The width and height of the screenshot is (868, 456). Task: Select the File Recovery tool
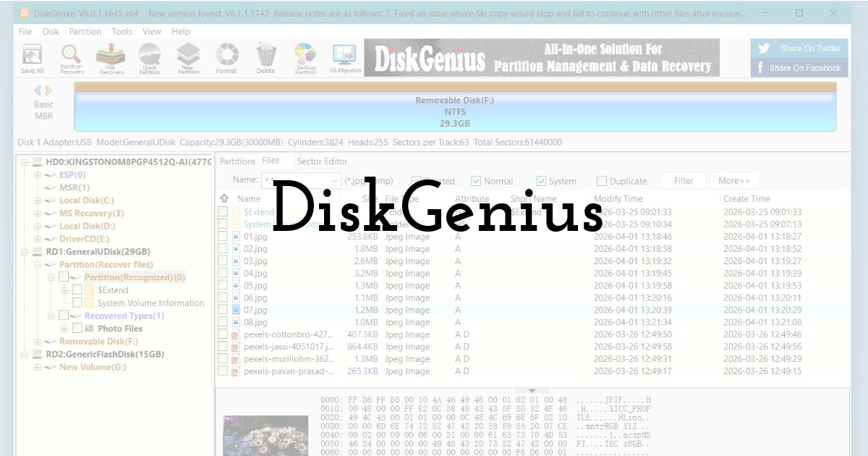[110, 58]
